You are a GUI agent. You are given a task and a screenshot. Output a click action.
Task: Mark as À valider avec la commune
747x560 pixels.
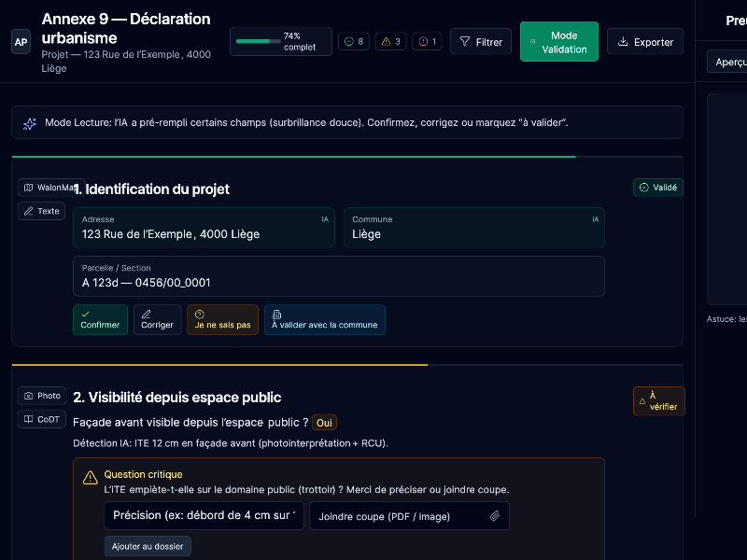(x=324, y=319)
